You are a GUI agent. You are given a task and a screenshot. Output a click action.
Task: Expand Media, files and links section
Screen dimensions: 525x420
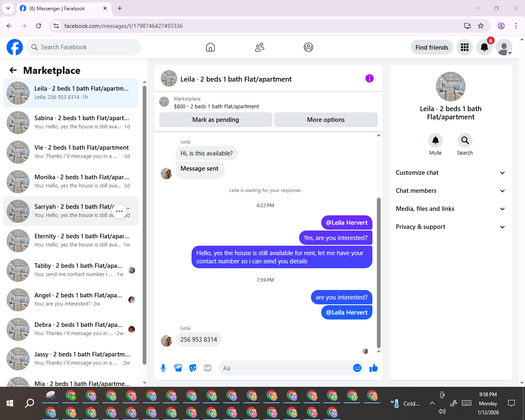450,209
